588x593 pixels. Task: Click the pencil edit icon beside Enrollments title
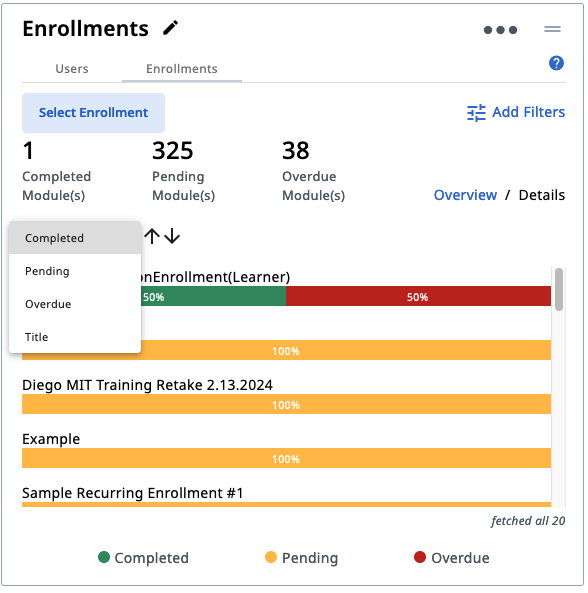click(170, 28)
